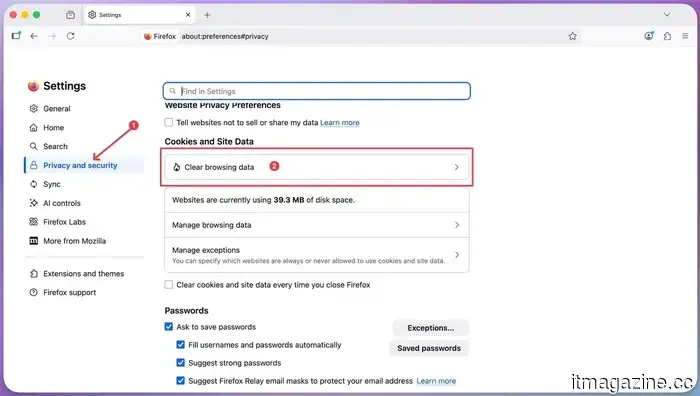The width and height of the screenshot is (700, 396).
Task: Open Manage exceptions row
Action: [x=317, y=255]
